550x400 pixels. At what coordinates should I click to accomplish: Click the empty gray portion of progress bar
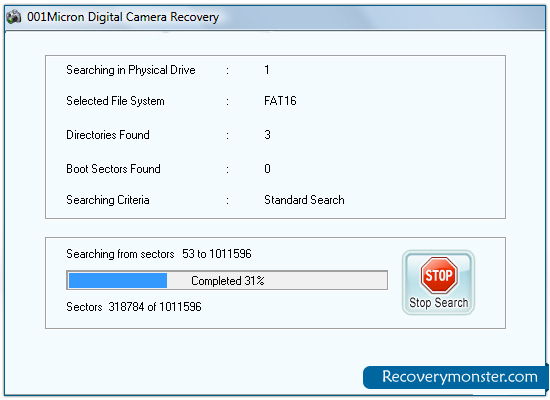[277, 280]
